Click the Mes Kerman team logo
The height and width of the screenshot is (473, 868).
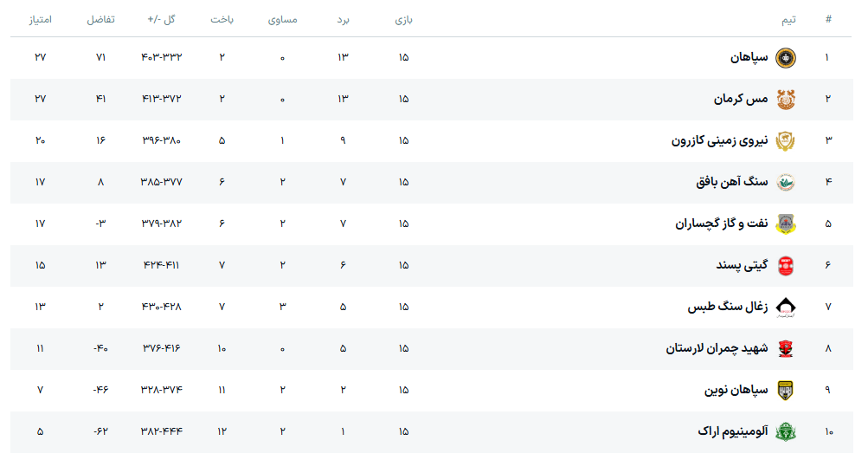click(x=785, y=100)
